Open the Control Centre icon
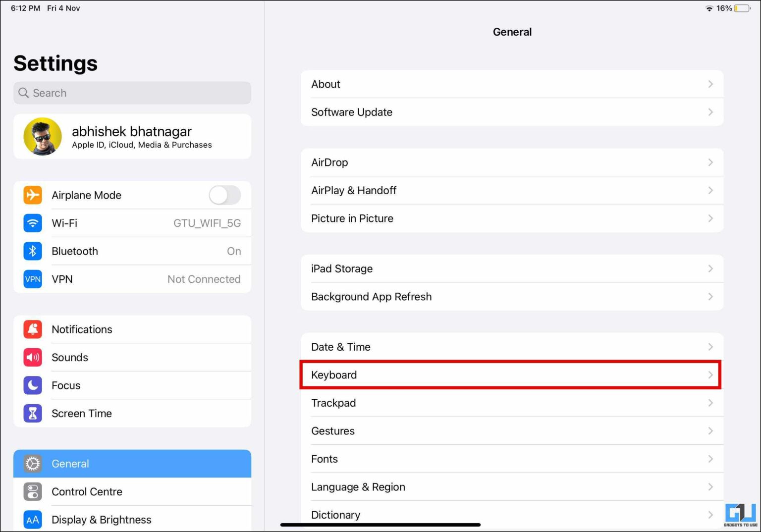 point(32,491)
